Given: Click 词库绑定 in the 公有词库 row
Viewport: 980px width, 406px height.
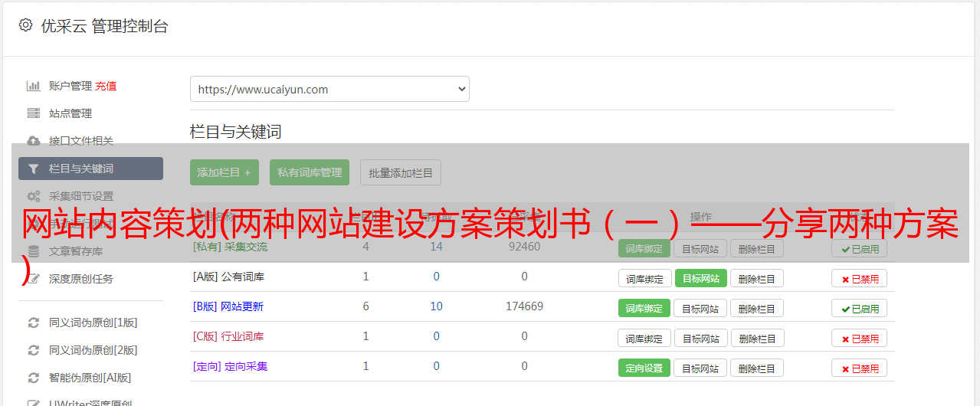Looking at the screenshot, I should click(644, 279).
